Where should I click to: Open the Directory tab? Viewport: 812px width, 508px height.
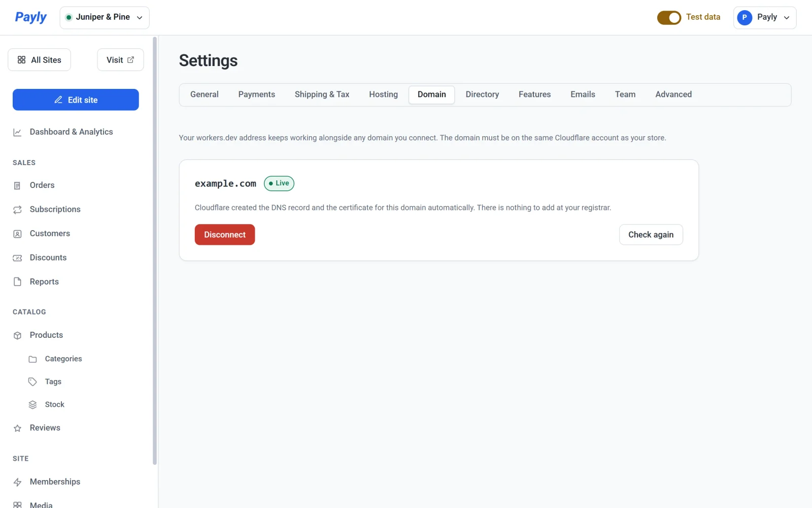[x=482, y=94]
